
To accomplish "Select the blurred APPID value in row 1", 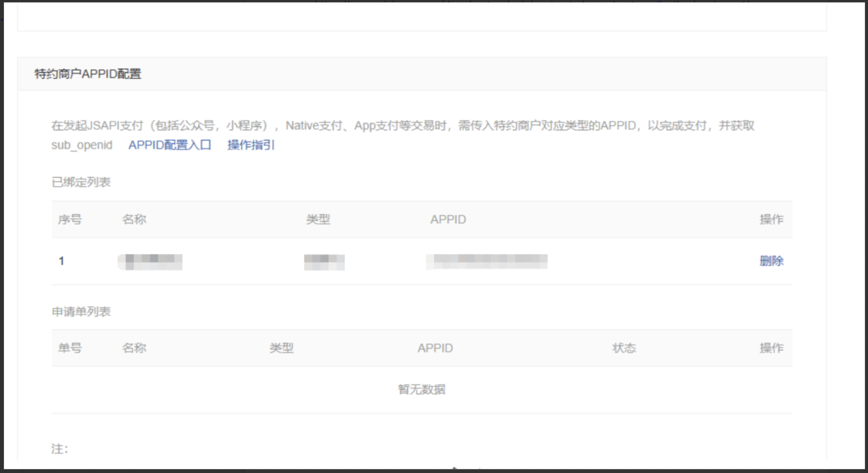I will click(x=487, y=262).
